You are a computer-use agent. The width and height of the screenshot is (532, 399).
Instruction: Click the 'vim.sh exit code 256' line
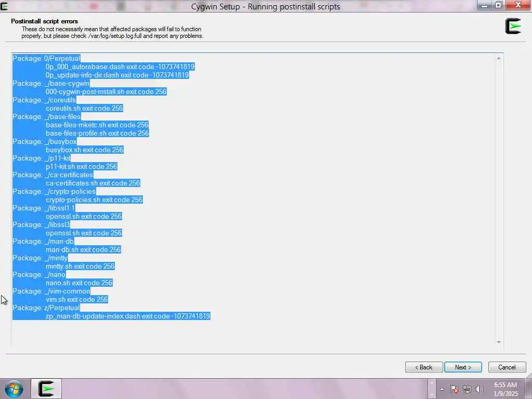pyautogui.click(x=77, y=299)
